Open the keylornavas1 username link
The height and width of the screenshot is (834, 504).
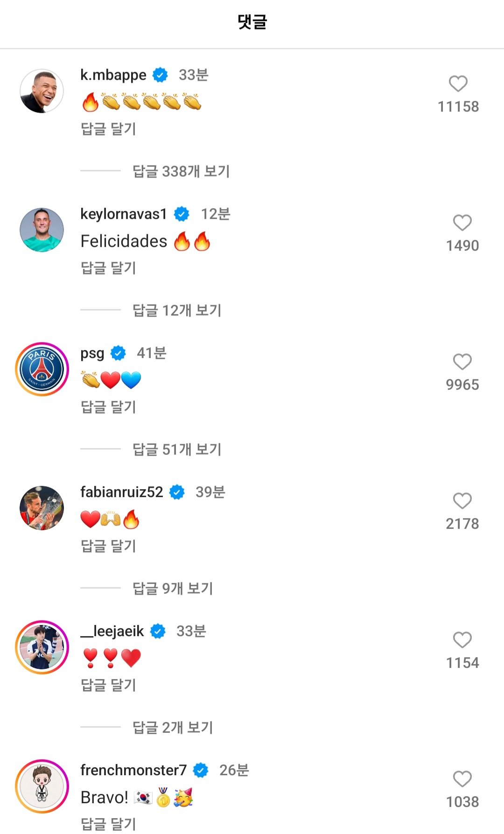124,214
